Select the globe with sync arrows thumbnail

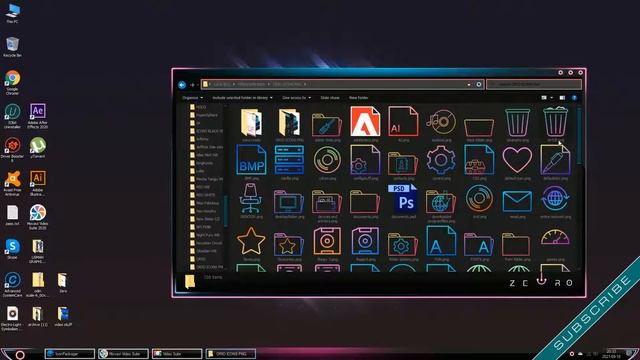(555, 198)
